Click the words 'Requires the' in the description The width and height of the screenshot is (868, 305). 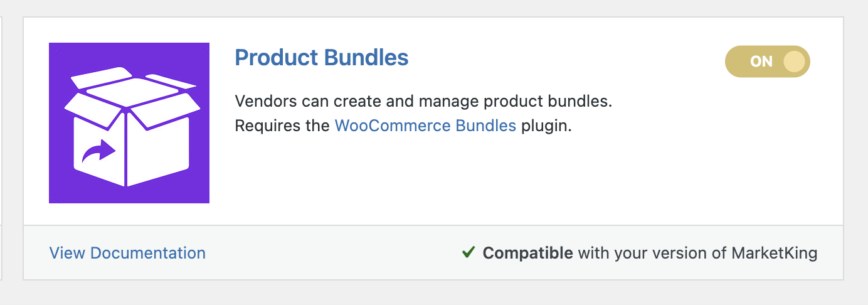282,126
